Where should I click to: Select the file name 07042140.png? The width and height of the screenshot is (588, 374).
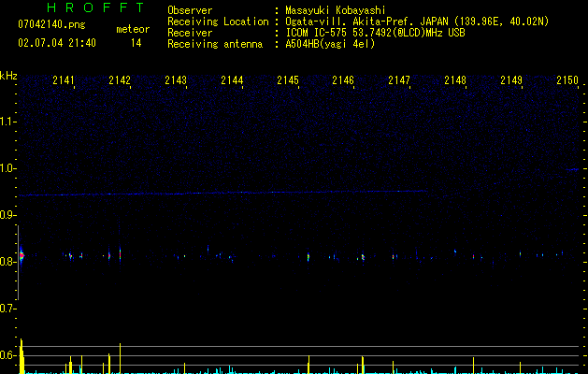[51, 25]
